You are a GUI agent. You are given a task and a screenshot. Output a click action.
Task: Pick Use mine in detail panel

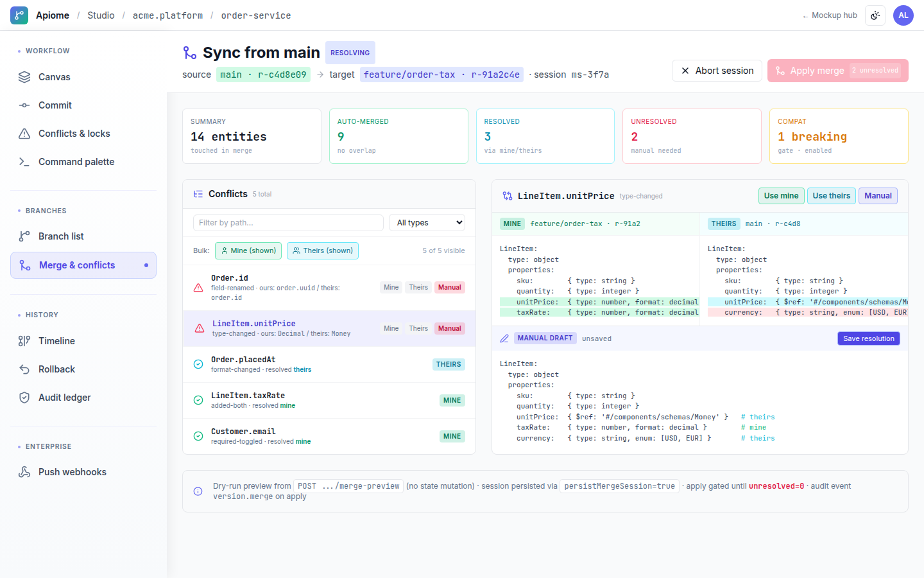click(782, 196)
